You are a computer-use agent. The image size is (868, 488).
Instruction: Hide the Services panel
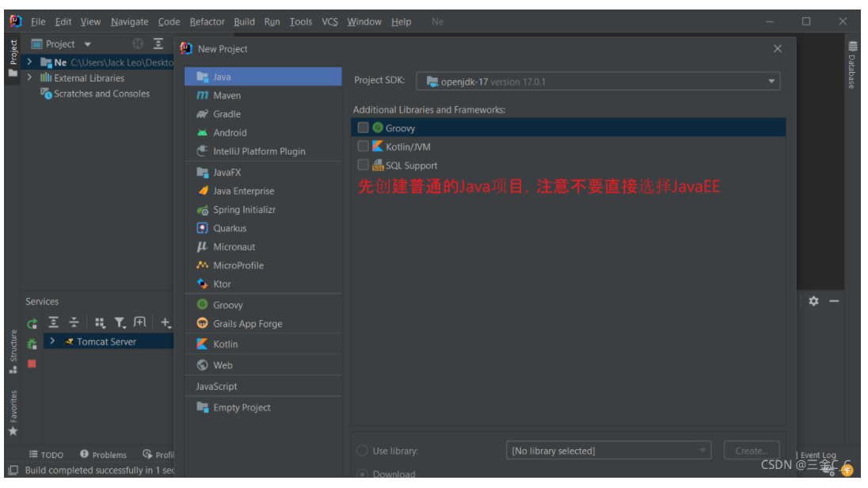[834, 301]
